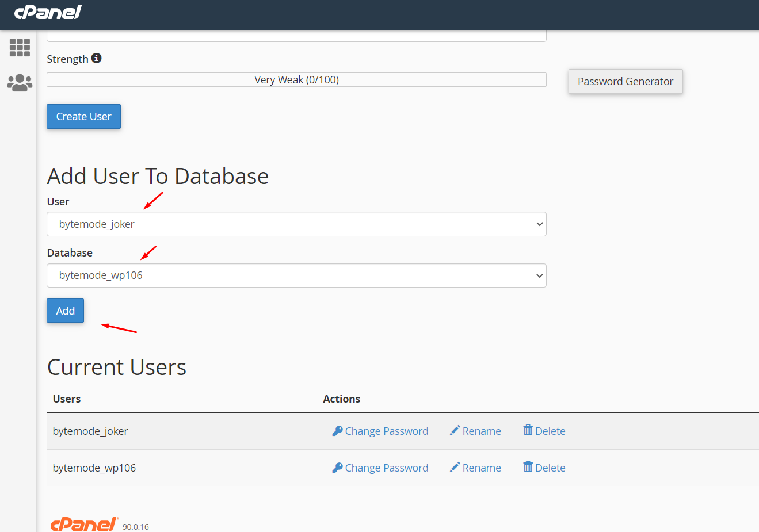Click the Strength info icon
The width and height of the screenshot is (759, 532).
(97, 58)
